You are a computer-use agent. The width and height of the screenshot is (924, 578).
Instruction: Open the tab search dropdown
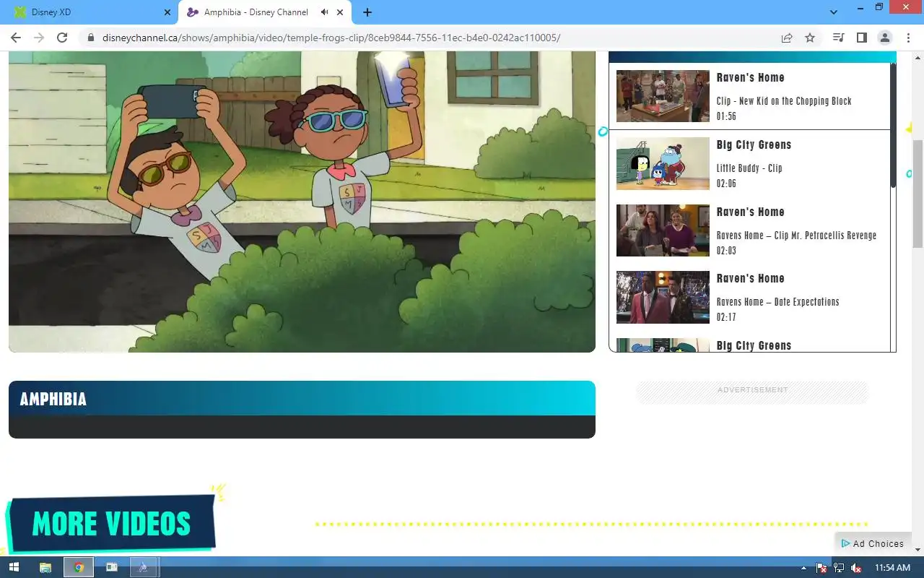(x=834, y=12)
